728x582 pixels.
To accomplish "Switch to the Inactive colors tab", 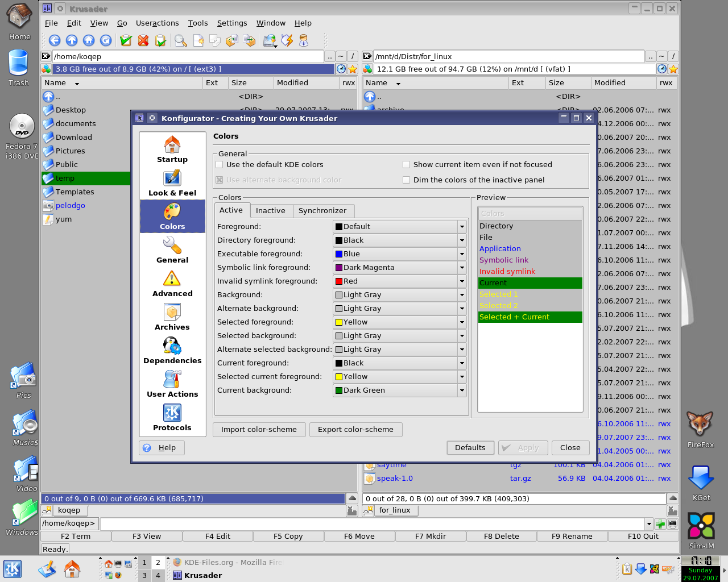I will click(271, 211).
